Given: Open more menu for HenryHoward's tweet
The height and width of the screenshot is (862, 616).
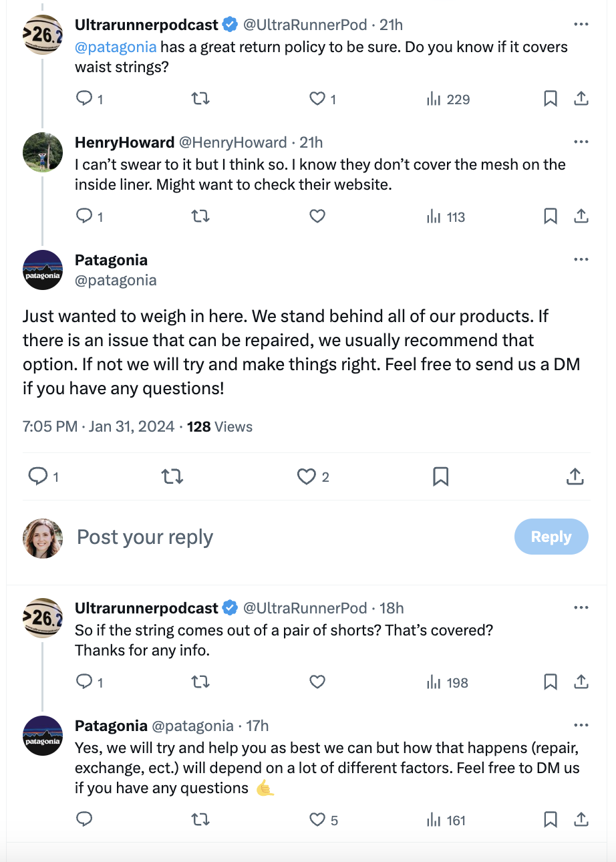Looking at the screenshot, I should tap(581, 142).
